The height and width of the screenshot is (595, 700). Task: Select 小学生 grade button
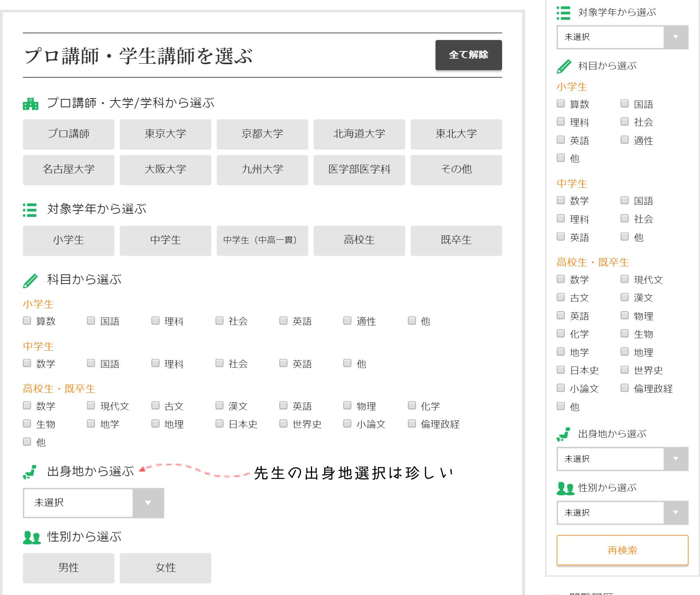click(x=69, y=240)
